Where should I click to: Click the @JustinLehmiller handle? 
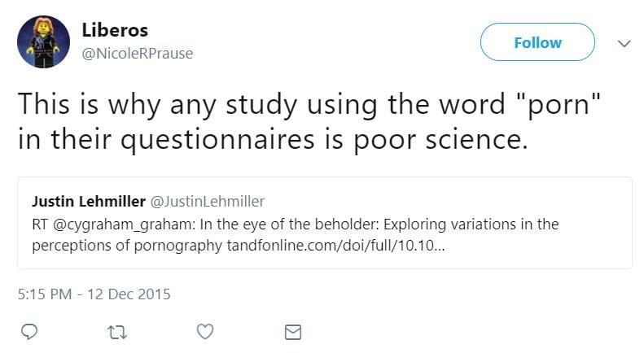pos(208,201)
